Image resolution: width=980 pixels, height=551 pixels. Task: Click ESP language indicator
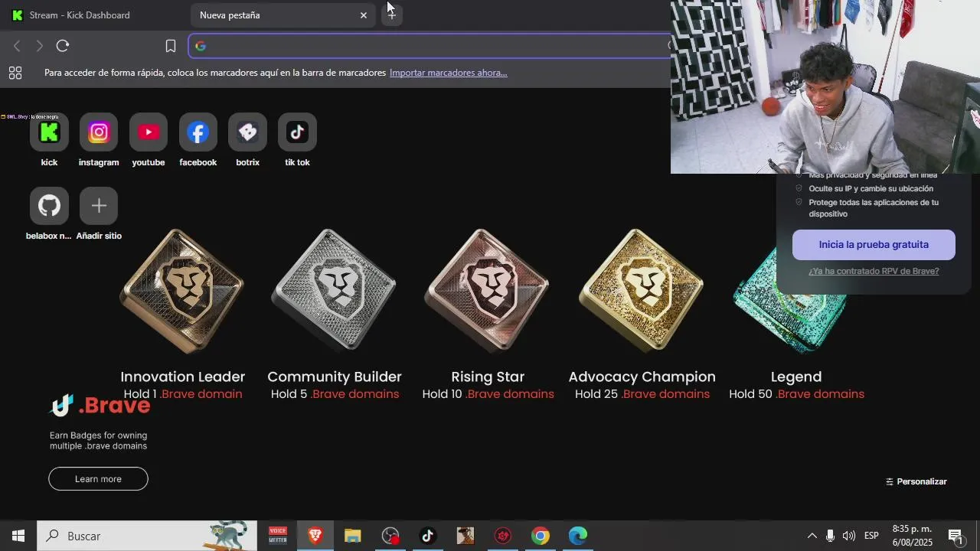tap(871, 536)
